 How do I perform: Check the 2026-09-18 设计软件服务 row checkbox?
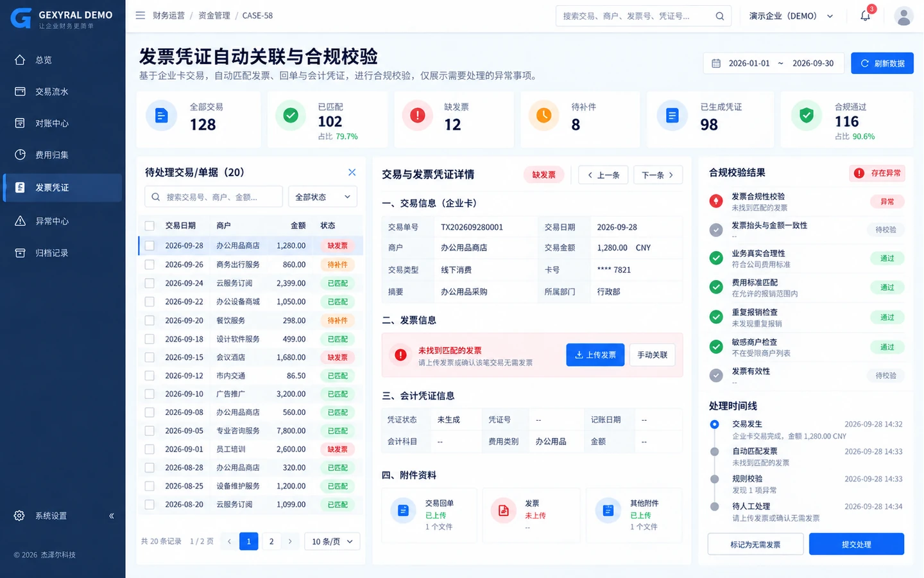click(x=150, y=339)
